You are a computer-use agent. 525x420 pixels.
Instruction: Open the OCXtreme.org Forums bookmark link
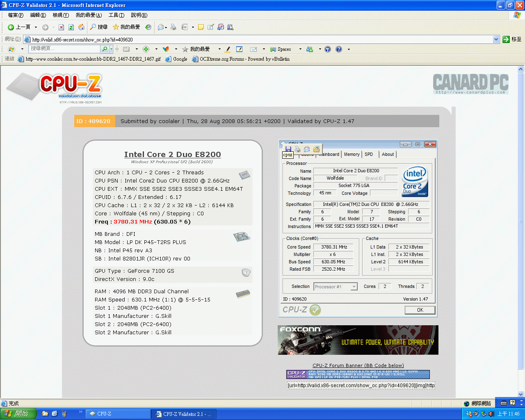(x=241, y=59)
